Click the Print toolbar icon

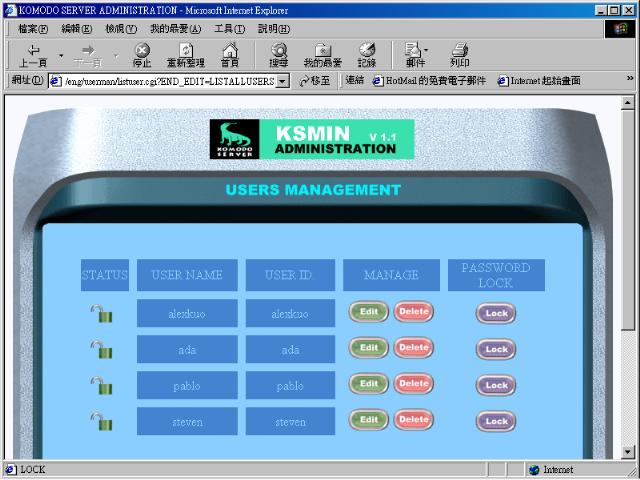pyautogui.click(x=459, y=53)
